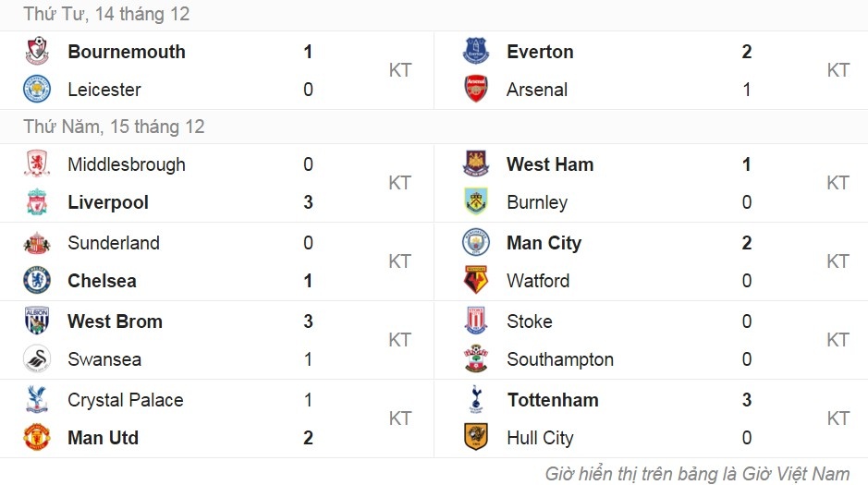868x485 pixels.
Task: Click the Man Utd crest icon
Action: point(37,438)
